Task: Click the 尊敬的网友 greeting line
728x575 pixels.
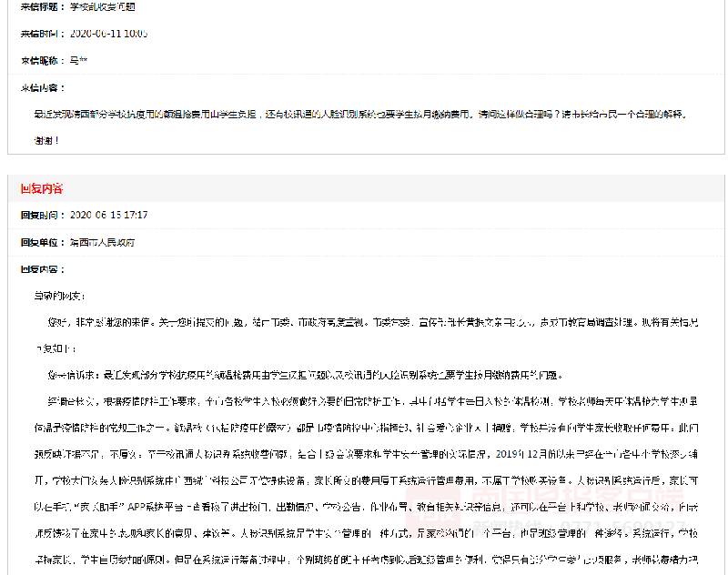Action: [59, 297]
